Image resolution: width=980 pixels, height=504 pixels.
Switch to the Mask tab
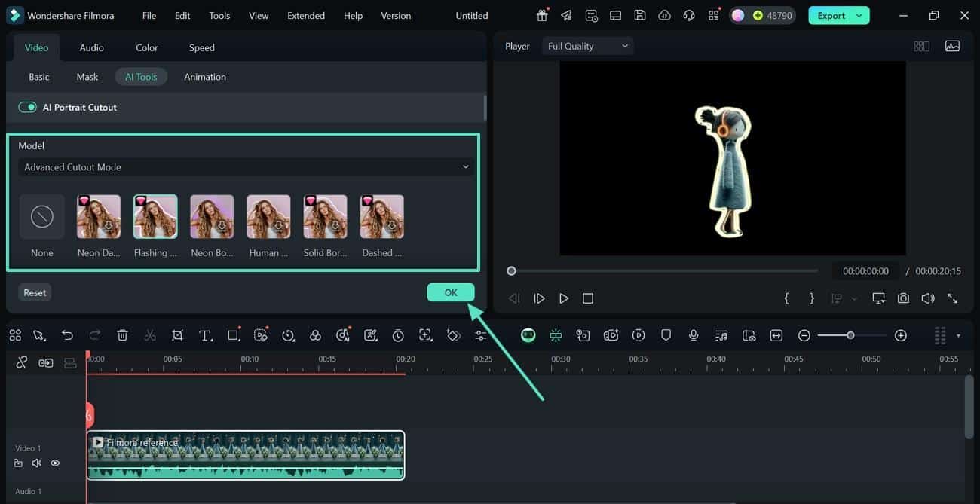[x=87, y=76]
